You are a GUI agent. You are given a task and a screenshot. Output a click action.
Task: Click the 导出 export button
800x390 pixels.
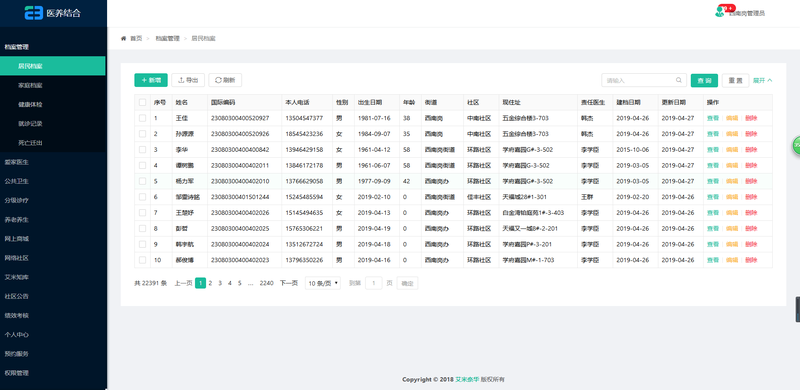pos(188,80)
